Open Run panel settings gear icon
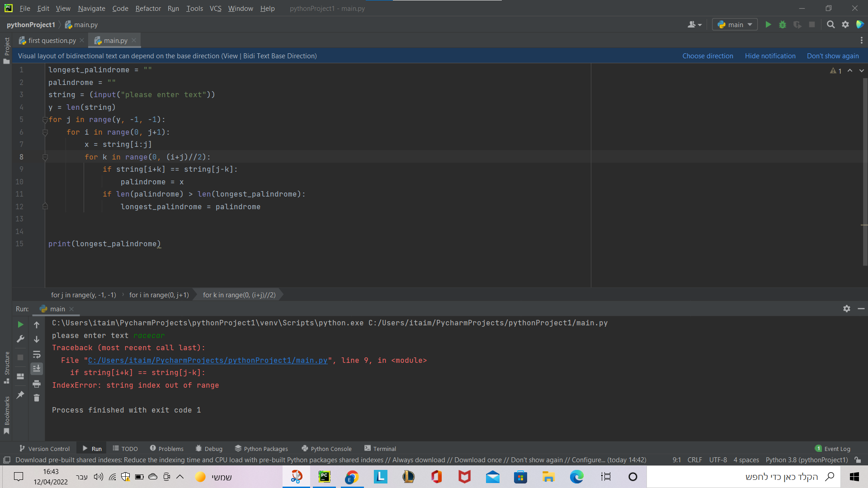868x488 pixels. [x=846, y=309]
